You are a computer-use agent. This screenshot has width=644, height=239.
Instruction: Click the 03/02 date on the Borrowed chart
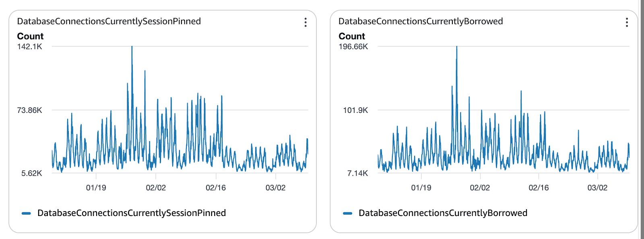pyautogui.click(x=597, y=188)
